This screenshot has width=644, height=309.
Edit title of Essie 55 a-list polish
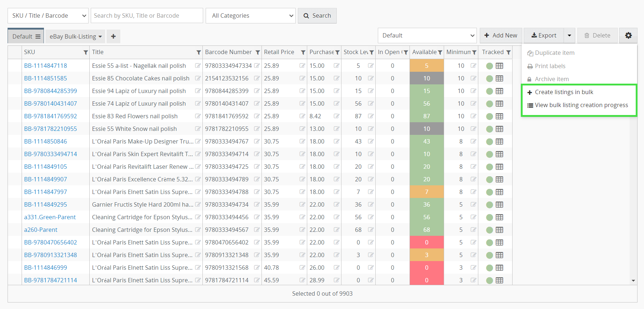click(198, 66)
